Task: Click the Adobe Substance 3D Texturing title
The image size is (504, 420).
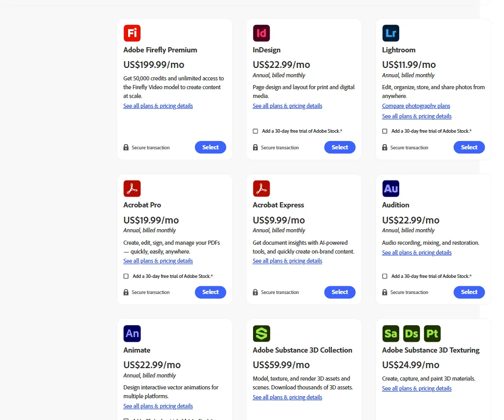Action: pyautogui.click(x=431, y=350)
